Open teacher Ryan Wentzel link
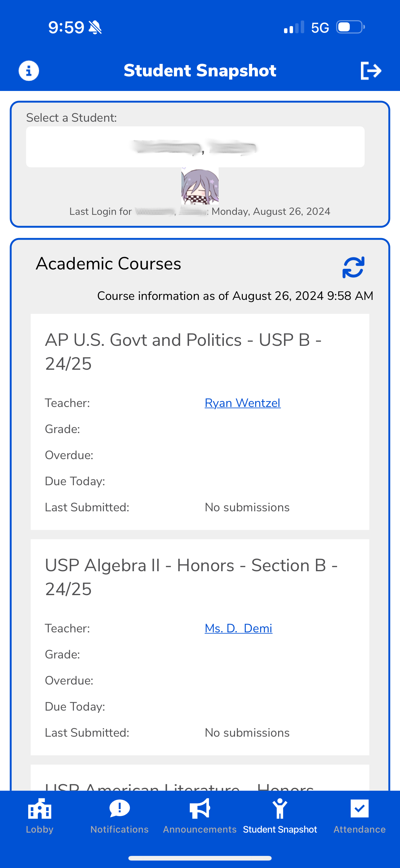This screenshot has width=400, height=868. point(242,403)
